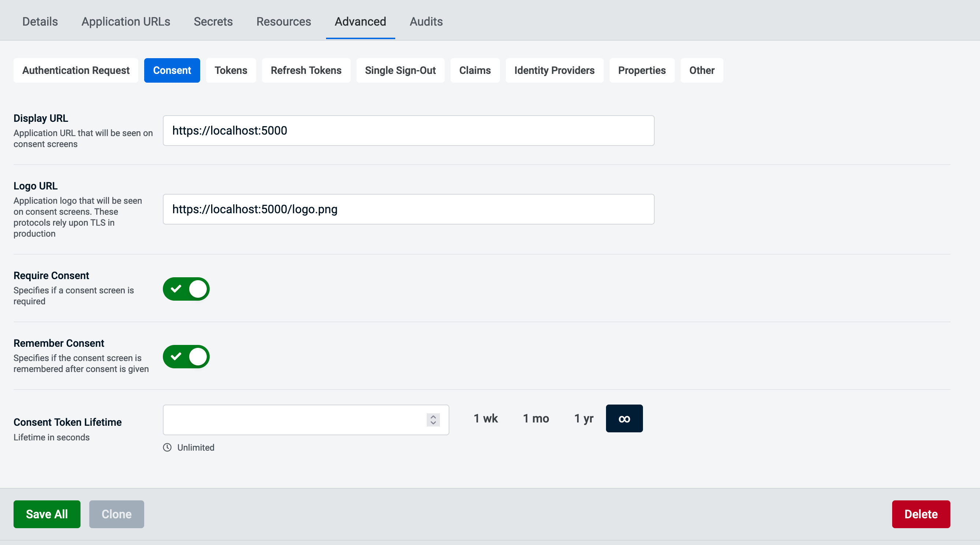The width and height of the screenshot is (980, 545).
Task: Choose the 1 wk lifetime preset
Action: [x=486, y=418]
